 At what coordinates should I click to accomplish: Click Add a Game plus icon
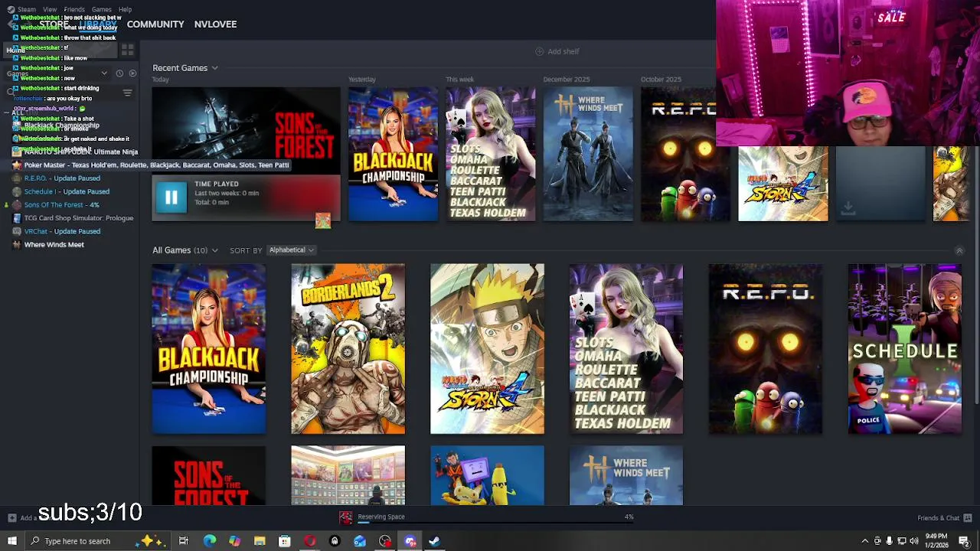click(12, 518)
